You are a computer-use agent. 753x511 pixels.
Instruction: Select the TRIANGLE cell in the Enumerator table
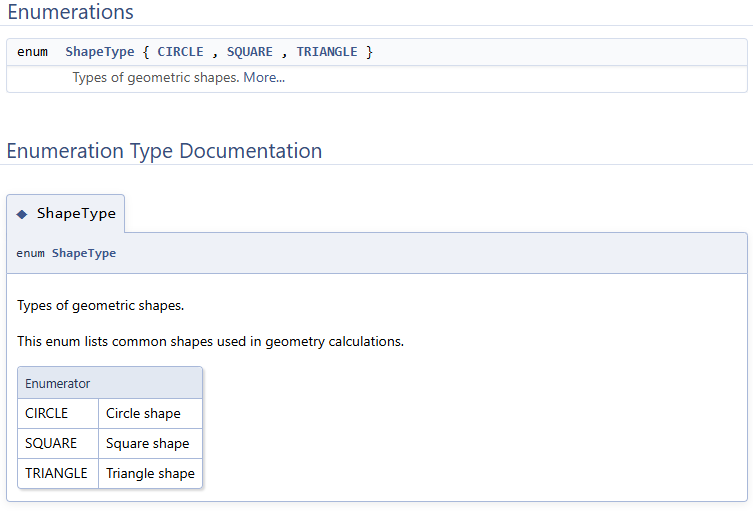pyautogui.click(x=56, y=474)
